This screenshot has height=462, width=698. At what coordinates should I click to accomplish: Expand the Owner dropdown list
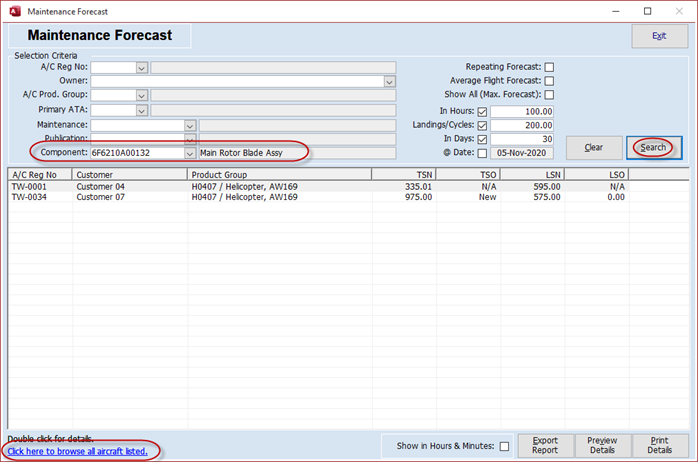[x=389, y=81]
